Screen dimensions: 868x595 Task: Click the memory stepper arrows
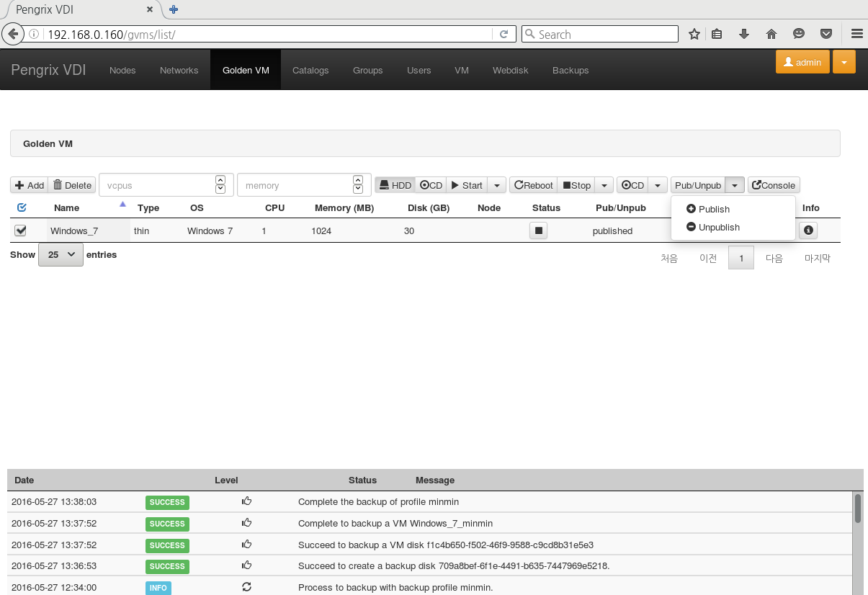pos(358,184)
